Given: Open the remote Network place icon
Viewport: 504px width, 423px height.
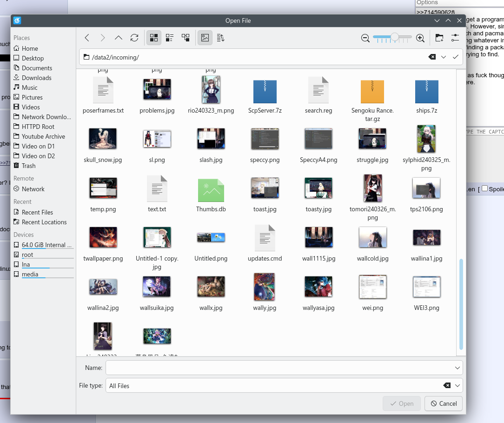Looking at the screenshot, I should click(16, 189).
